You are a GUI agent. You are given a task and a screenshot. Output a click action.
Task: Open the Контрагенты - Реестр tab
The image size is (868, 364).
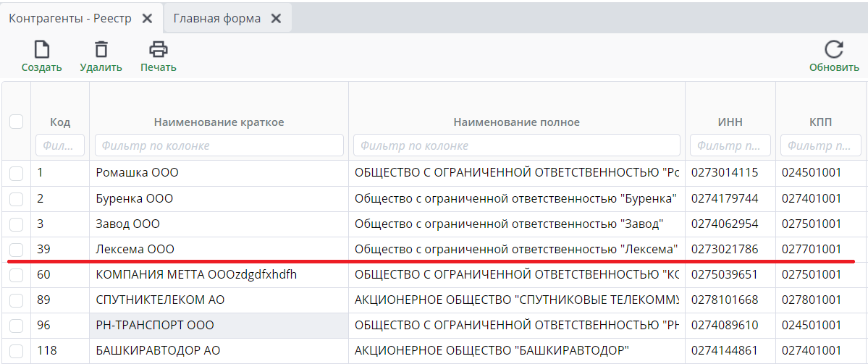70,19
